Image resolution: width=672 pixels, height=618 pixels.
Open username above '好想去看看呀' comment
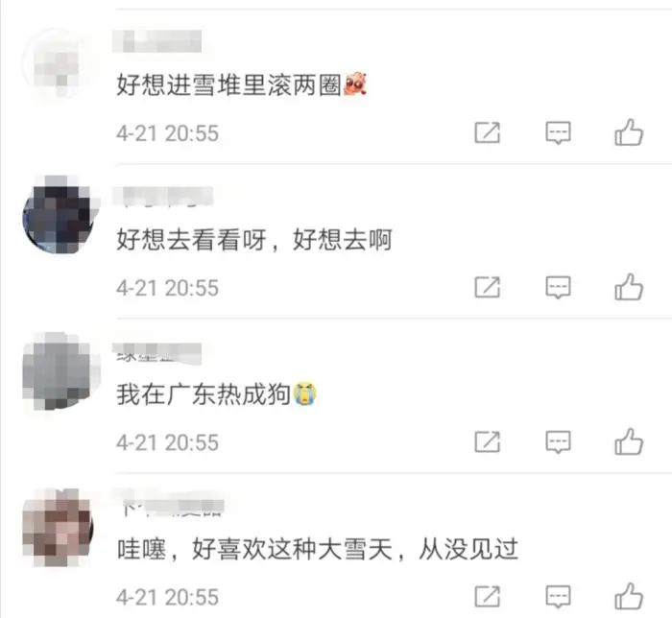(163, 197)
